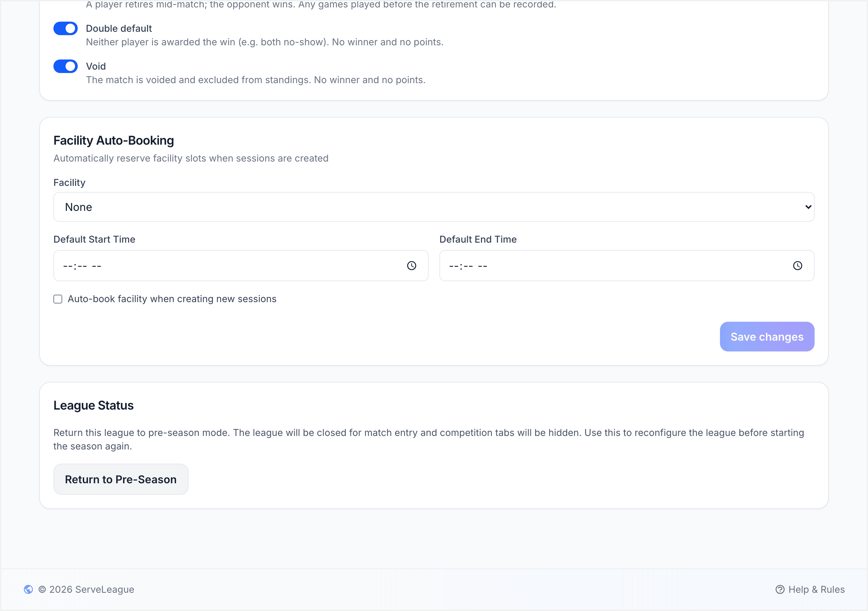Open time picker clock for Default Start Time
This screenshot has width=868, height=611.
(x=412, y=266)
